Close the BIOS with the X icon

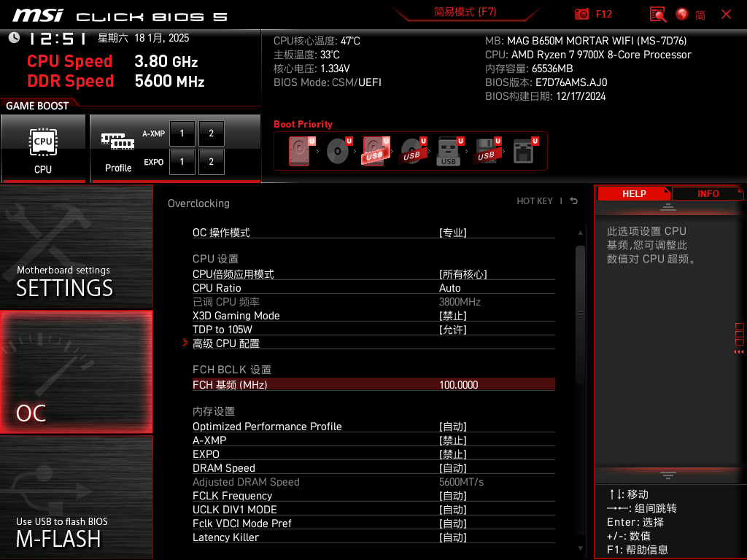(726, 15)
